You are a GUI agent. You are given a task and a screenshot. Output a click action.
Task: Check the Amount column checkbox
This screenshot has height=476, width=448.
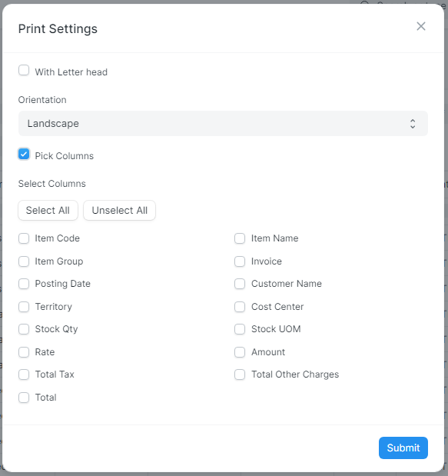(x=240, y=352)
